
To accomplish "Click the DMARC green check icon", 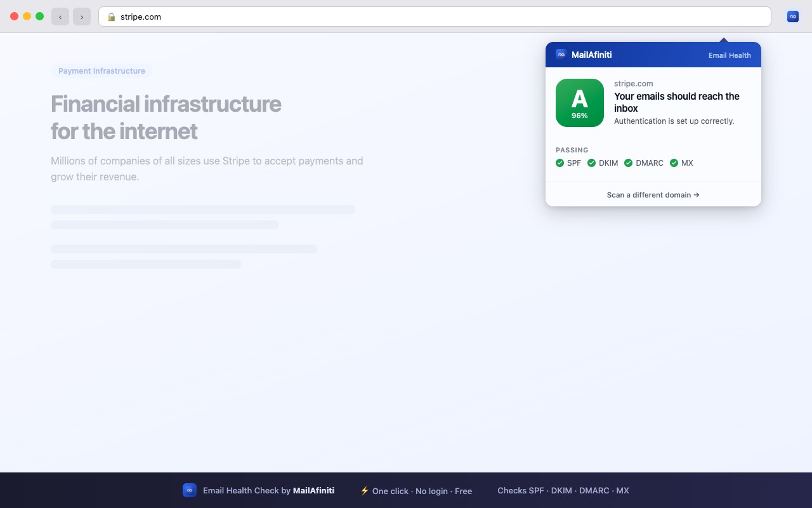I will tap(628, 163).
